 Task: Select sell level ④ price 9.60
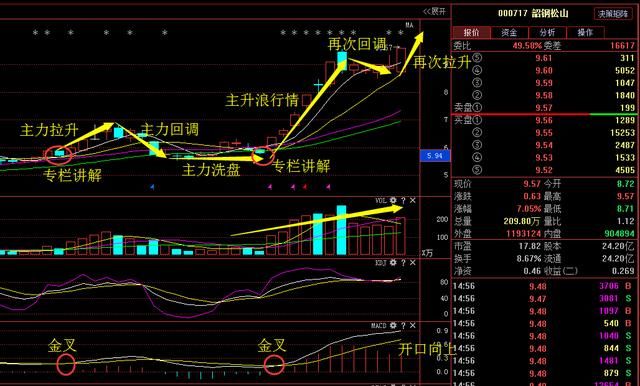(x=544, y=71)
